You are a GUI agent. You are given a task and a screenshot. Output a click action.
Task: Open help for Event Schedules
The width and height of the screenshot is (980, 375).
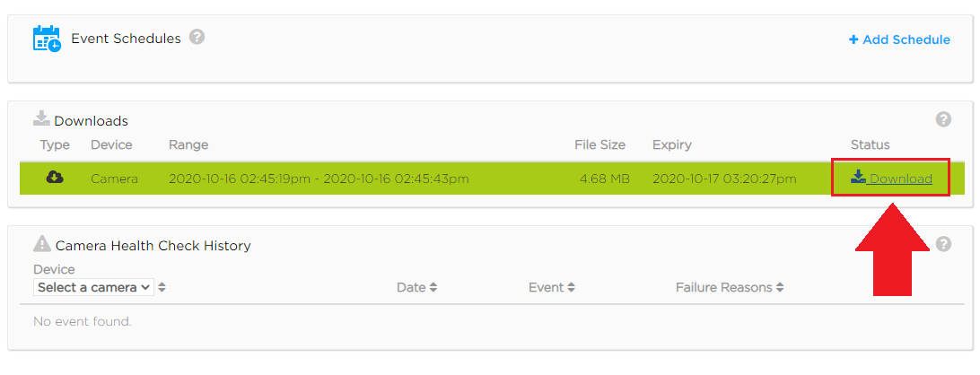(x=197, y=37)
